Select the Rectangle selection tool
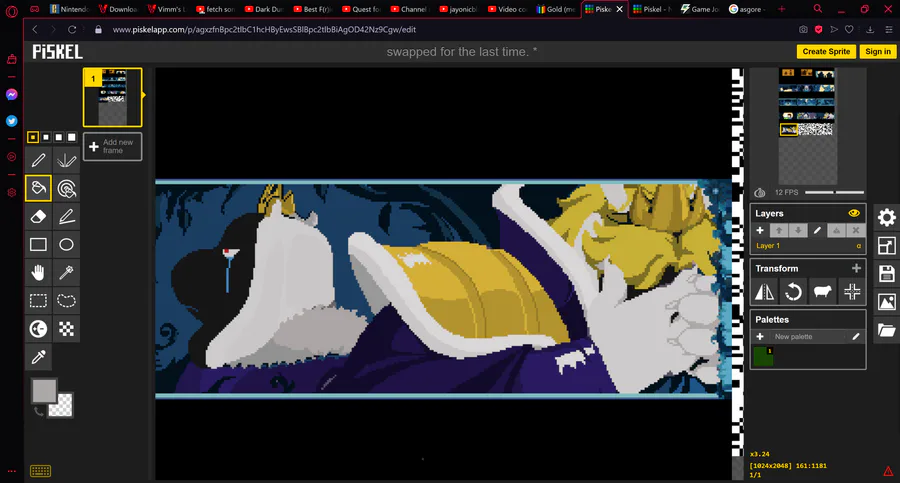Viewport: 900px width, 483px height. coord(38,301)
